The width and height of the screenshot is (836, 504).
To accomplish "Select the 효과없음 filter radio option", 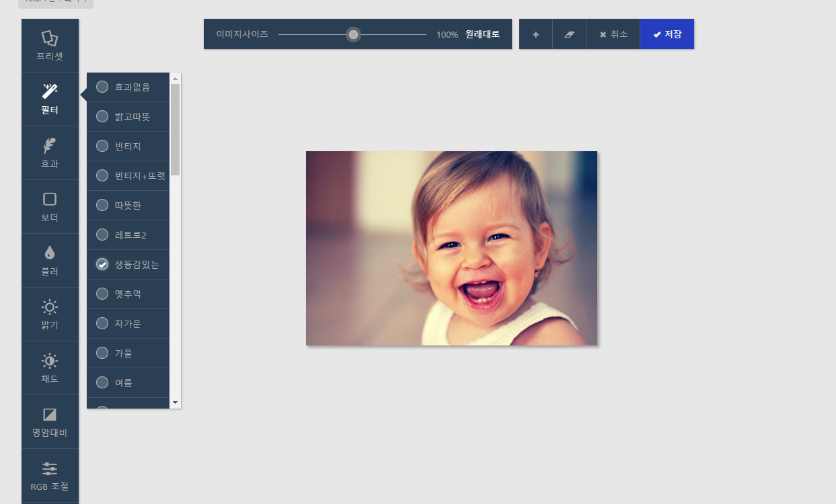I will (102, 87).
